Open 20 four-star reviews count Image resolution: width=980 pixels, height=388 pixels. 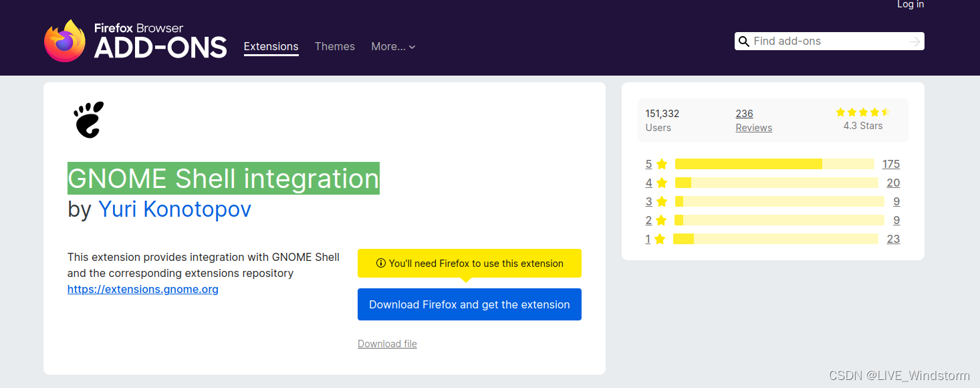[x=893, y=183]
